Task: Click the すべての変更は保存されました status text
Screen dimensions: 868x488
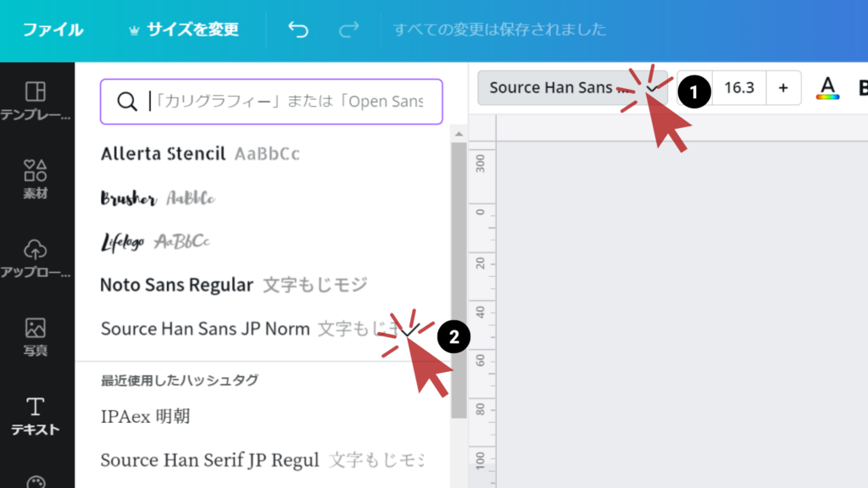Action: 500,30
